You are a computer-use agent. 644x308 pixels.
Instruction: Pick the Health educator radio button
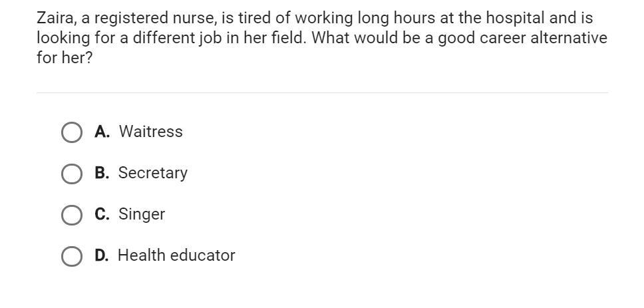pos(71,256)
